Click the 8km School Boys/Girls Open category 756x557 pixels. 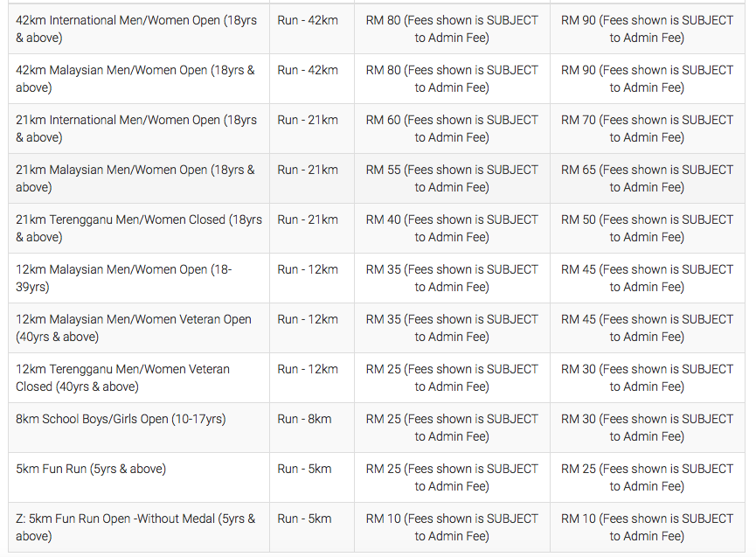[x=139, y=428]
